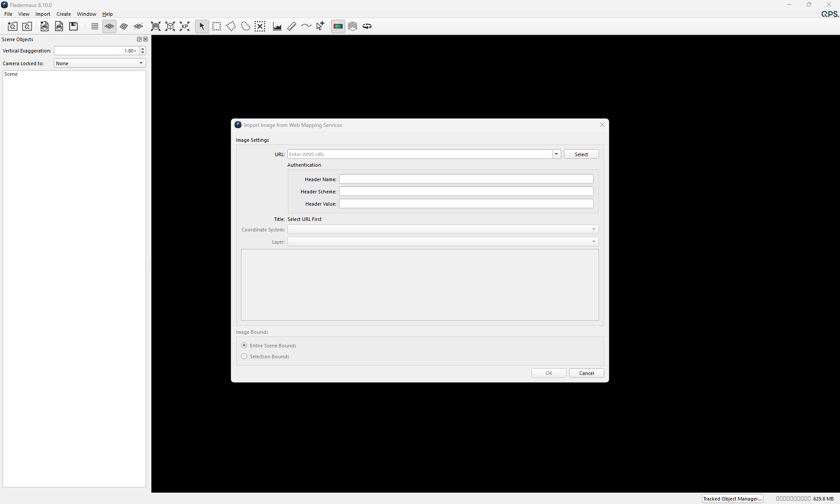Click the 'Select URL First' title text
840x504 pixels.
[x=304, y=219]
